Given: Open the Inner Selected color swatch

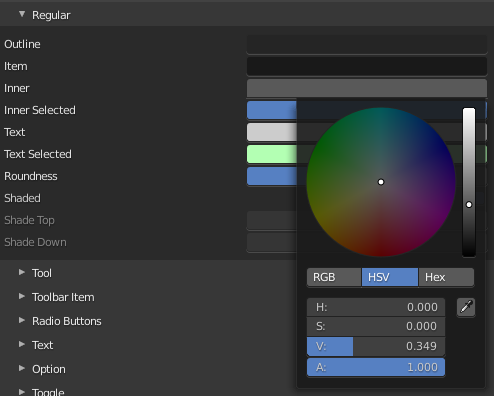Looking at the screenshot, I should pyautogui.click(x=272, y=110).
